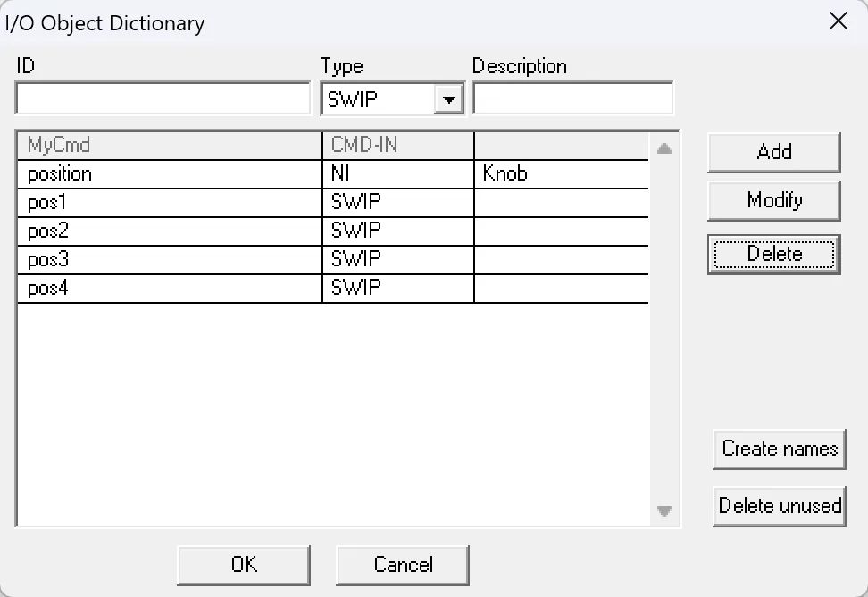Click the Add button
Viewport: 868px width, 597px height.
773,151
